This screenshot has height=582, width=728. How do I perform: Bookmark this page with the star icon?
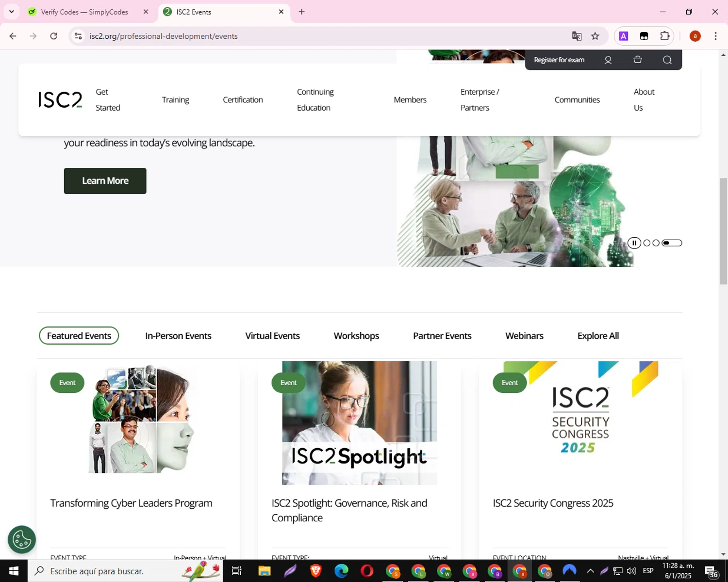[595, 36]
